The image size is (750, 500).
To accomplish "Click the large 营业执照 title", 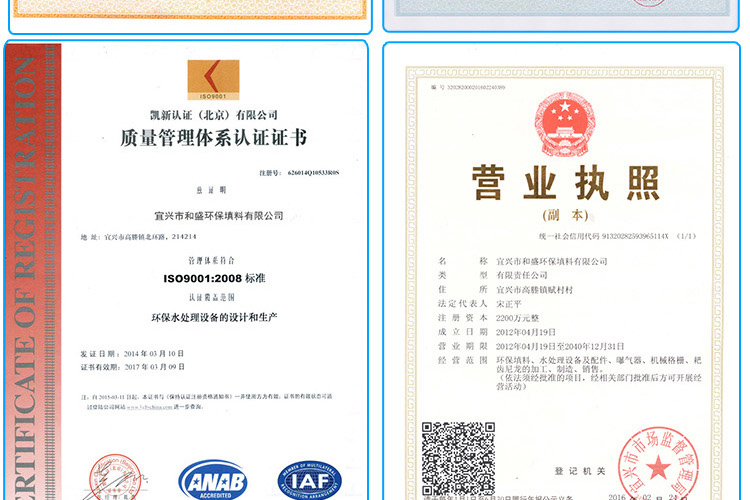I will (566, 182).
